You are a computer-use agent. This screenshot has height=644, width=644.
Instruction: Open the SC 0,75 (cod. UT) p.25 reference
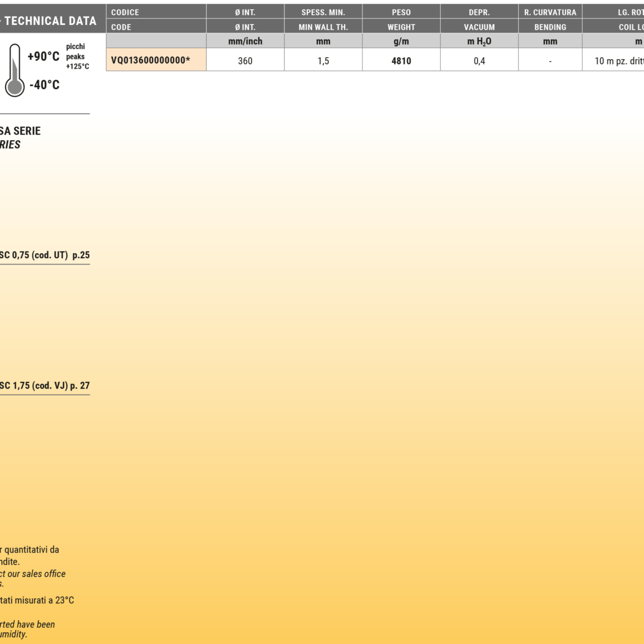coord(44,255)
